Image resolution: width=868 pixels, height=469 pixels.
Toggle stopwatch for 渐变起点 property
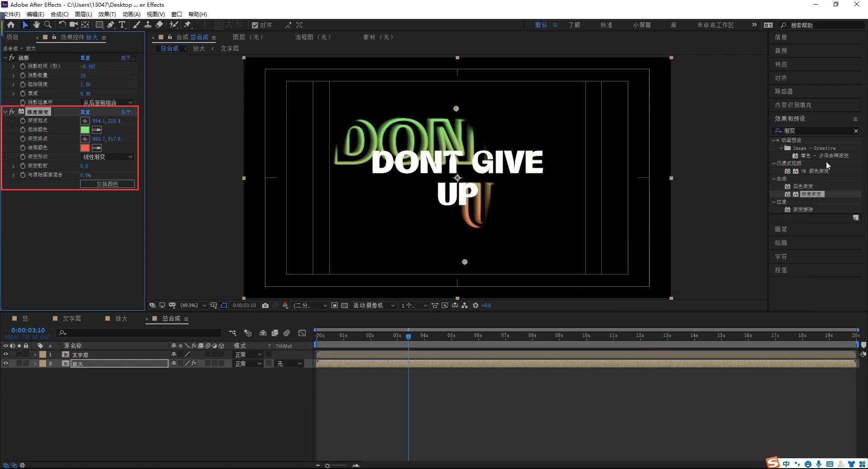(23, 121)
